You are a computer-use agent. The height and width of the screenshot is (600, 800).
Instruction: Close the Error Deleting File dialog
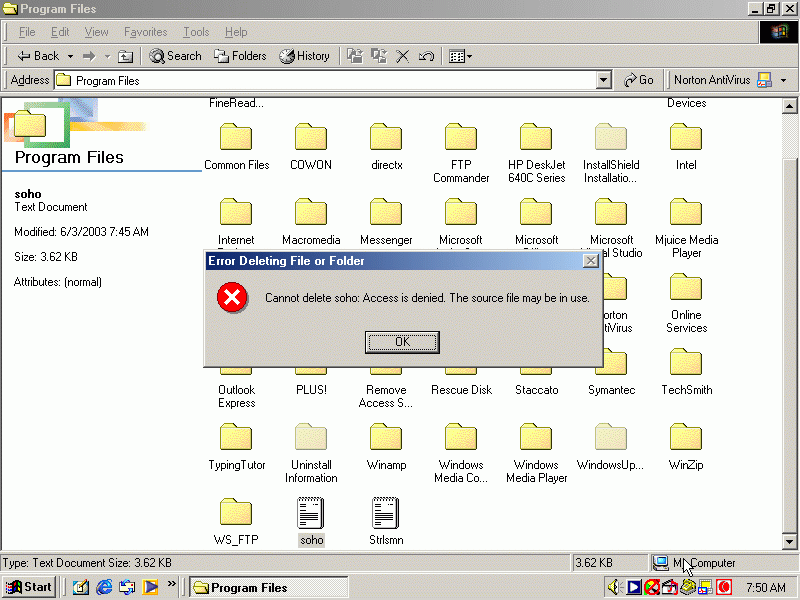(x=590, y=261)
